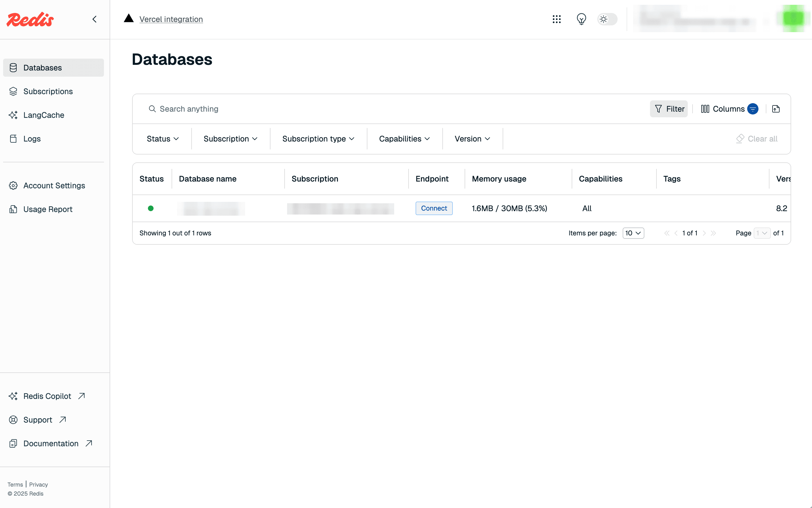Open the apps grid icon in header
The height and width of the screenshot is (508, 812).
[x=556, y=19]
